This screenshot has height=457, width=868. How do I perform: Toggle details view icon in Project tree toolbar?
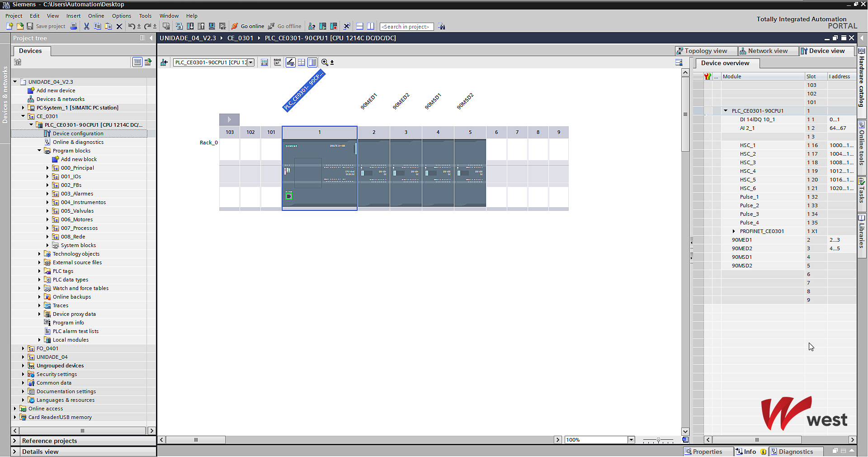point(137,62)
